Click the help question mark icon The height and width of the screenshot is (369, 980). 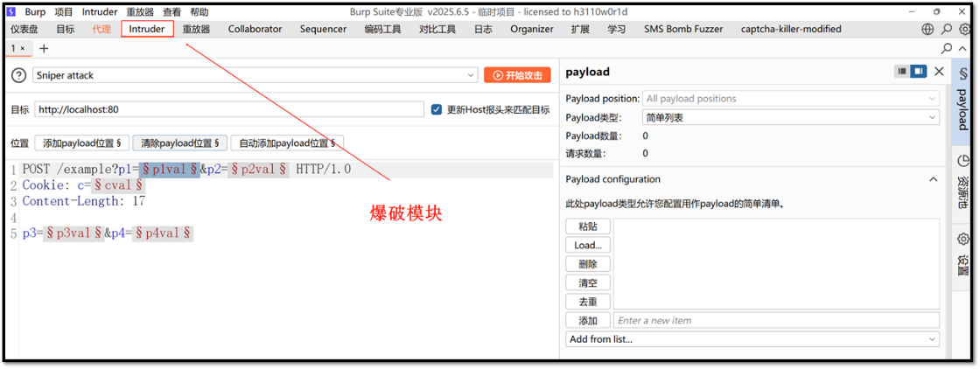19,75
